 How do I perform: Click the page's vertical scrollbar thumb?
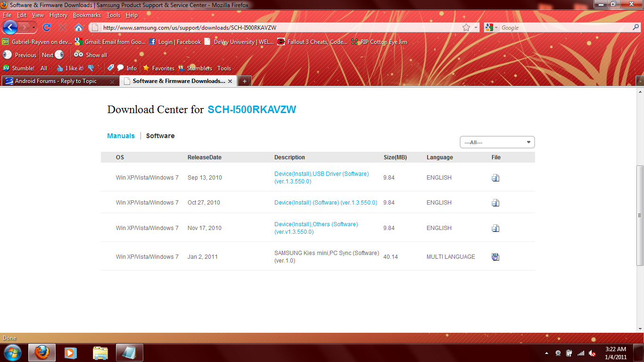click(640, 215)
